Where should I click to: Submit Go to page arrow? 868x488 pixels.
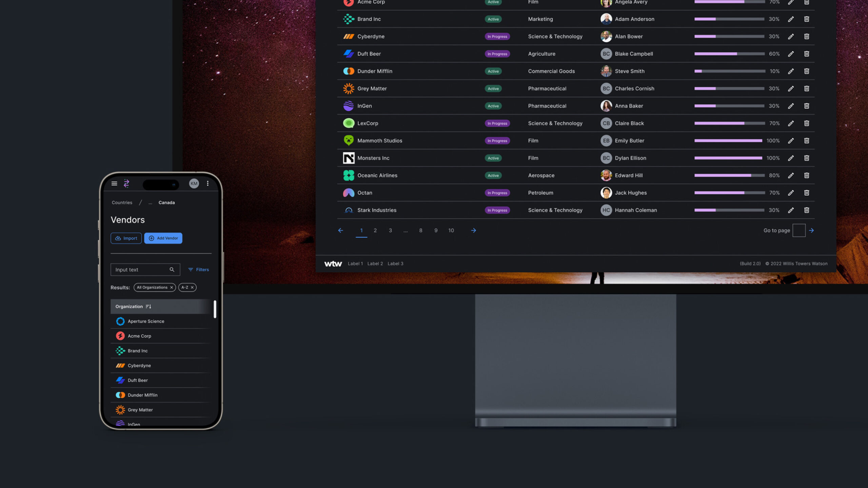click(811, 230)
